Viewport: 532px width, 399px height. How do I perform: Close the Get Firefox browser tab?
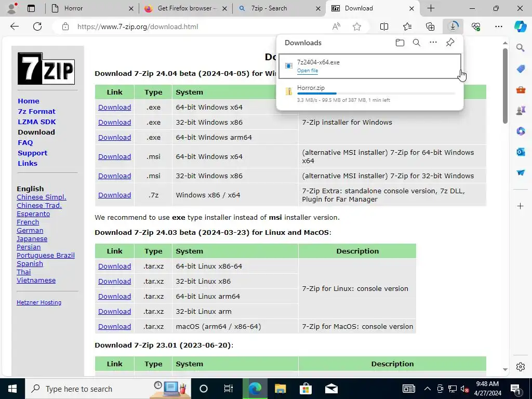224,8
